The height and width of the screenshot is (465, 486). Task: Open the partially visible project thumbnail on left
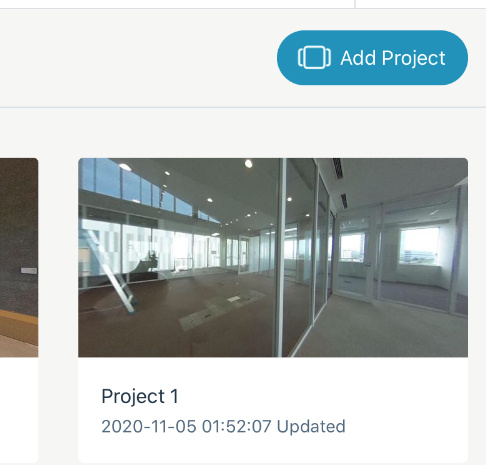(x=19, y=257)
